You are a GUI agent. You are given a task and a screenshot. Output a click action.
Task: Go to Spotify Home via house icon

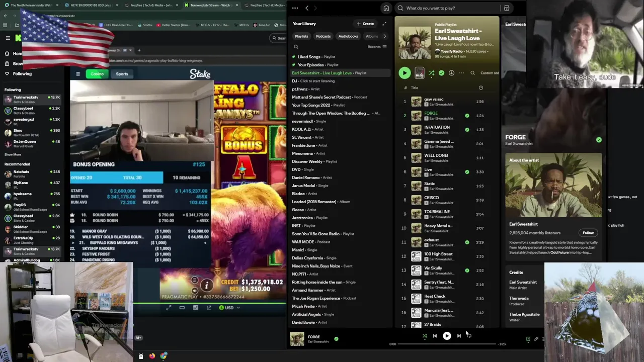click(386, 8)
